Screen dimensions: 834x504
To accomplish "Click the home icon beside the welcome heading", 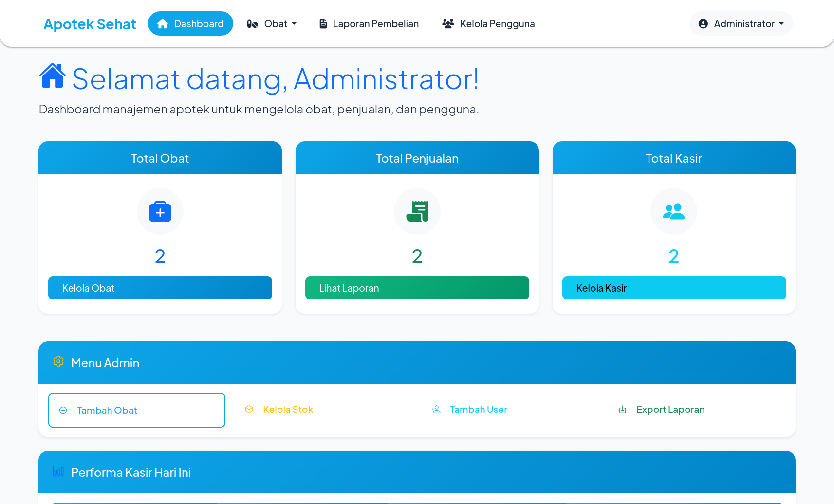I will pyautogui.click(x=52, y=76).
